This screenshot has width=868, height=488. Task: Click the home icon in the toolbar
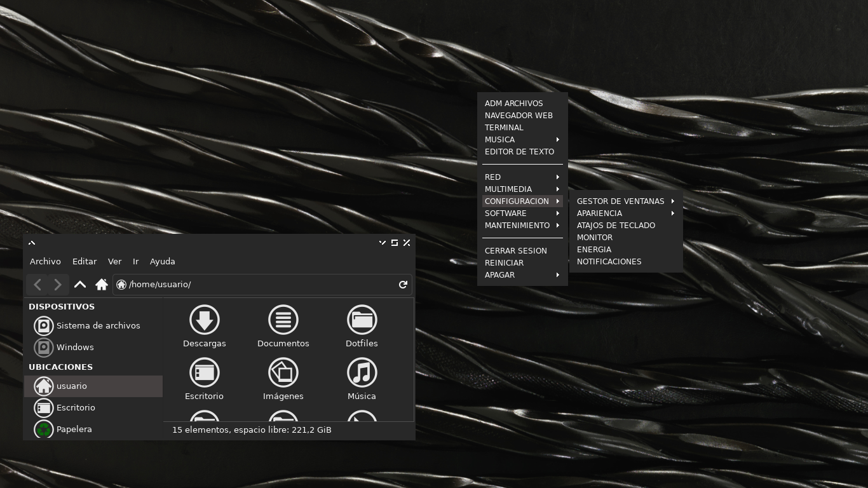[x=102, y=285]
